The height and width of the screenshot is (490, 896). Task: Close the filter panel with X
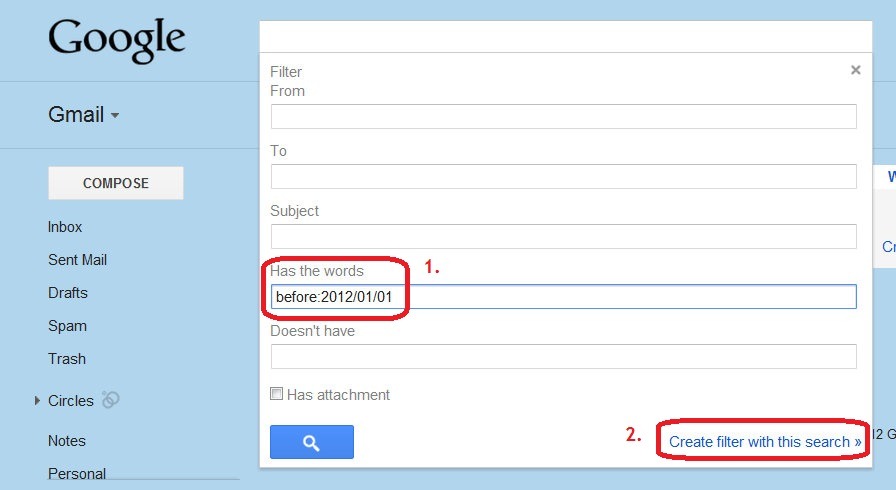[855, 70]
